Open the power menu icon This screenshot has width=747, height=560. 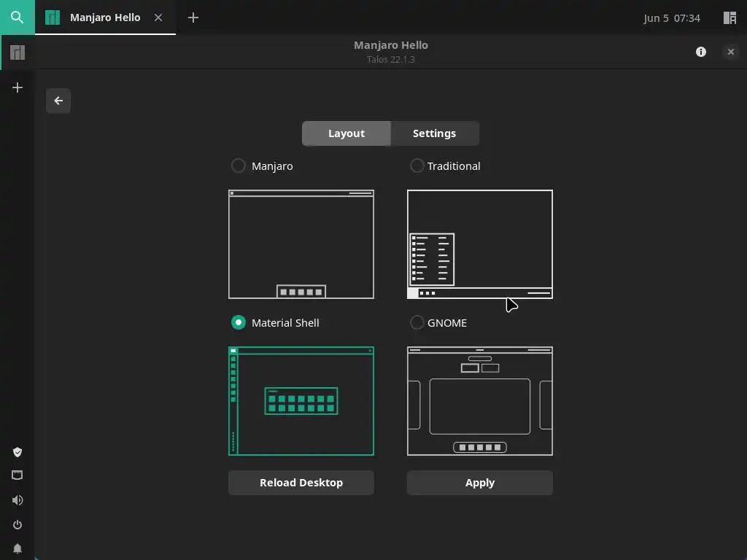pos(18,525)
